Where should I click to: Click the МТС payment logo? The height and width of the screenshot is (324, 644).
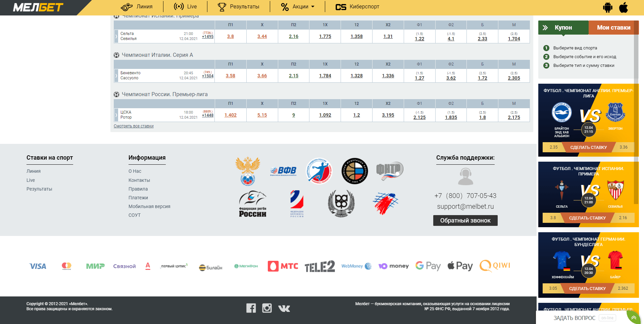(283, 266)
